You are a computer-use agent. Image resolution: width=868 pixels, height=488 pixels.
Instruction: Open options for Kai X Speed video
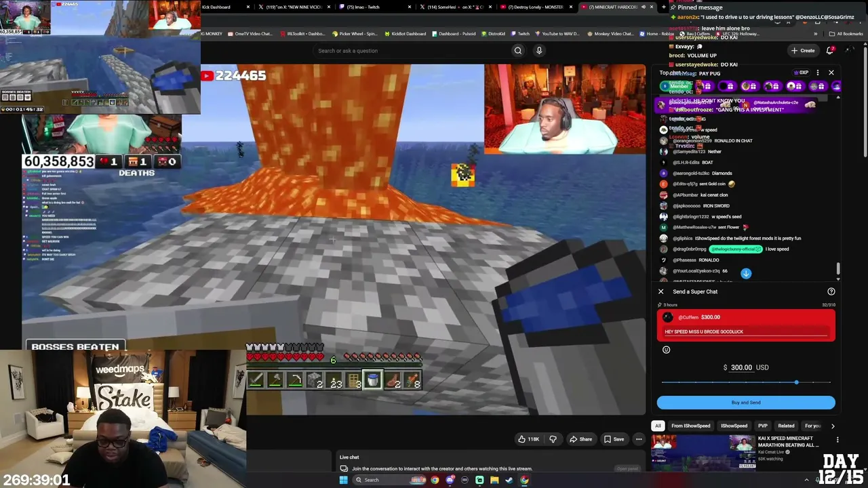(837, 440)
